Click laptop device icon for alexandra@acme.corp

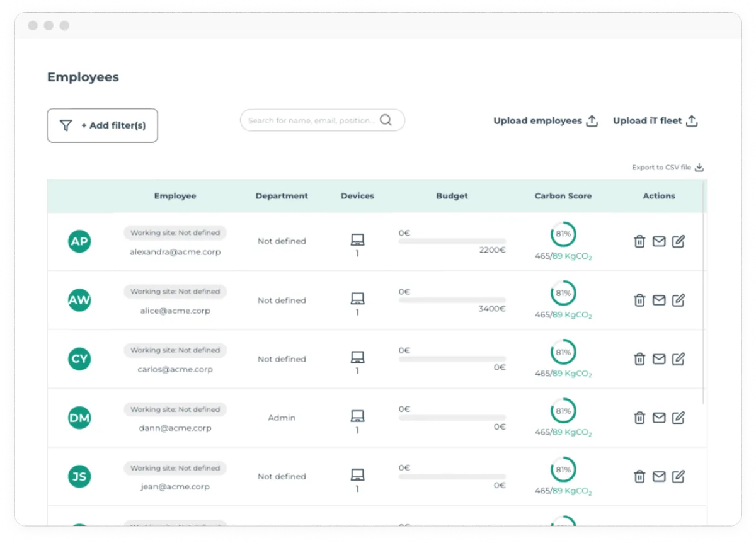point(357,240)
